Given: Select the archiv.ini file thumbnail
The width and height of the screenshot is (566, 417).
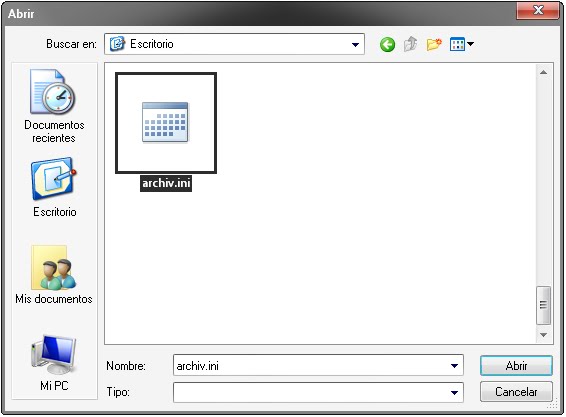Looking at the screenshot, I should (x=166, y=123).
